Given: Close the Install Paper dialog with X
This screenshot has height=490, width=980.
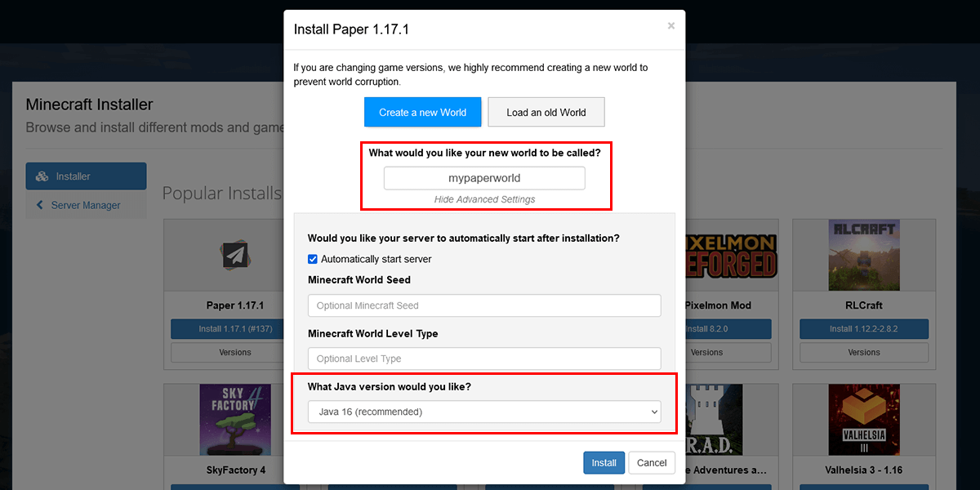Looking at the screenshot, I should pyautogui.click(x=670, y=26).
